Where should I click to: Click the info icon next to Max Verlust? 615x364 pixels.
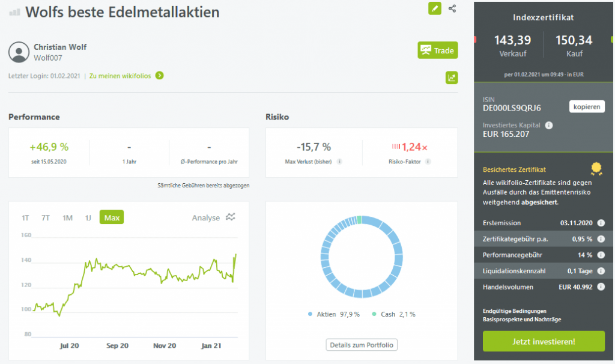(x=340, y=162)
